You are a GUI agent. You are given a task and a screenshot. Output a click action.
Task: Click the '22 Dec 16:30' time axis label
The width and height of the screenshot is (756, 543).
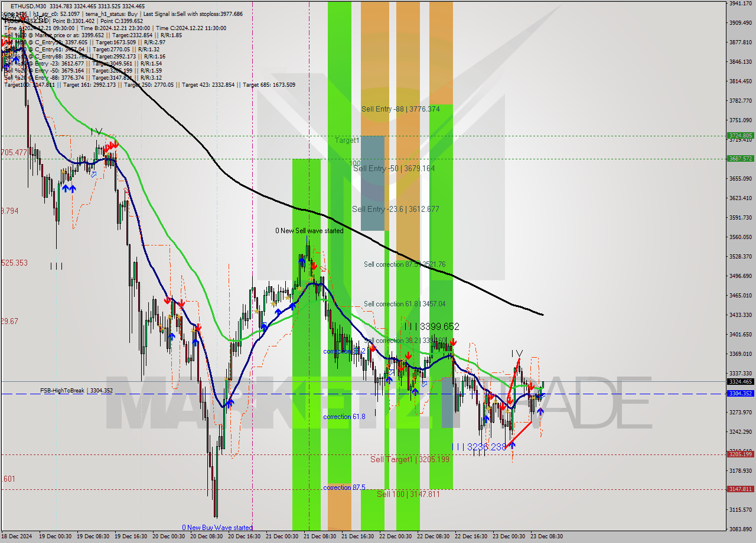(471, 537)
